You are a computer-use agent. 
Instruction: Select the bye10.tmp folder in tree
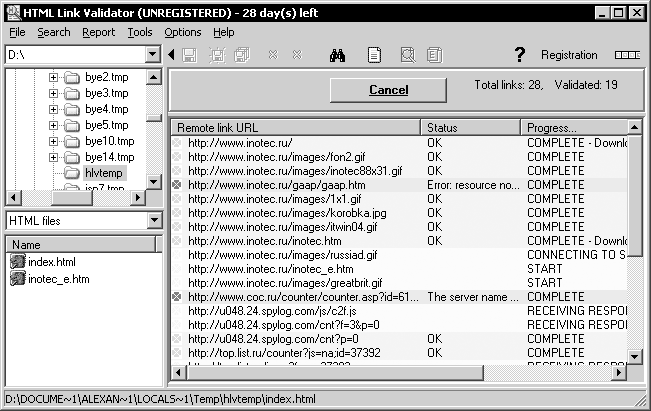coord(110,141)
